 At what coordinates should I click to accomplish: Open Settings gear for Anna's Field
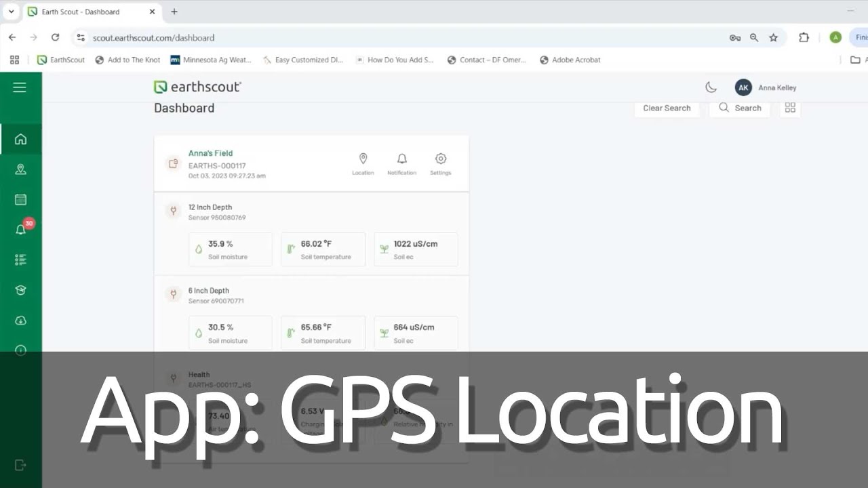[440, 163]
